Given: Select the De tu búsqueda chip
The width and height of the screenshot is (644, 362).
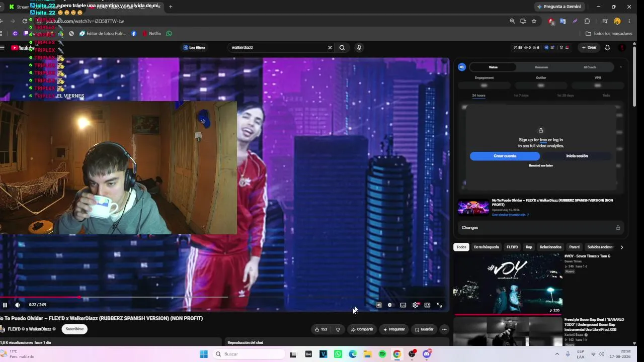Looking at the screenshot, I should click(x=487, y=247).
